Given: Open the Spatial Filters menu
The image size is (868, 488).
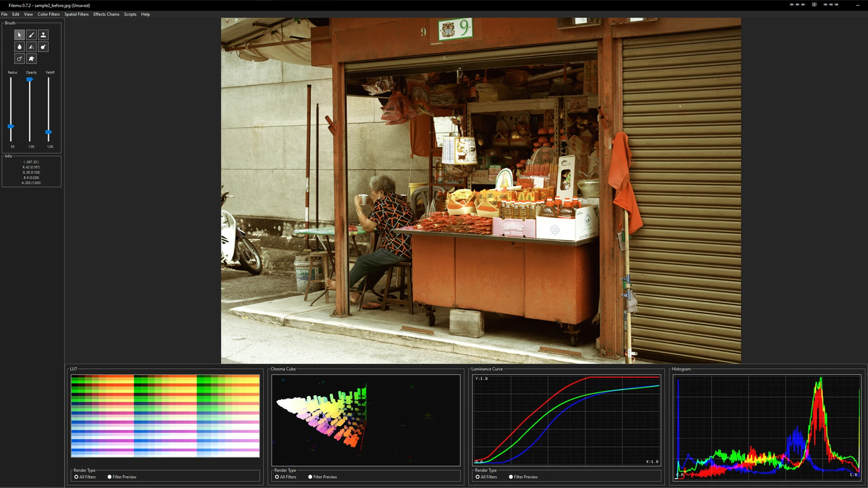Looking at the screenshot, I should [76, 14].
